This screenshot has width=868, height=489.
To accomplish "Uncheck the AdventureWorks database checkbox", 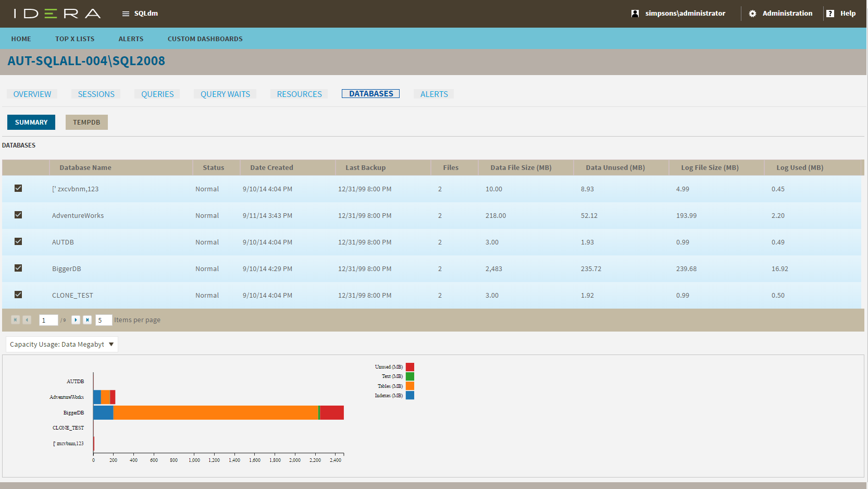I will pyautogui.click(x=18, y=215).
